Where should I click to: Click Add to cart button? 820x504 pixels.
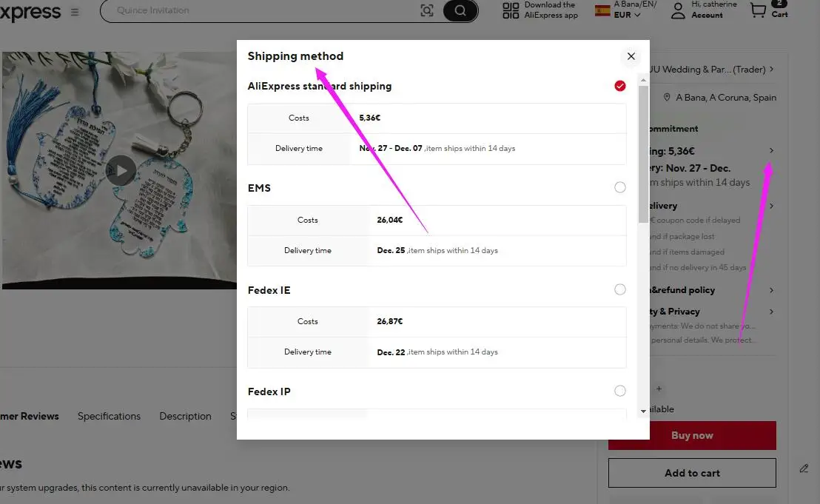point(692,473)
